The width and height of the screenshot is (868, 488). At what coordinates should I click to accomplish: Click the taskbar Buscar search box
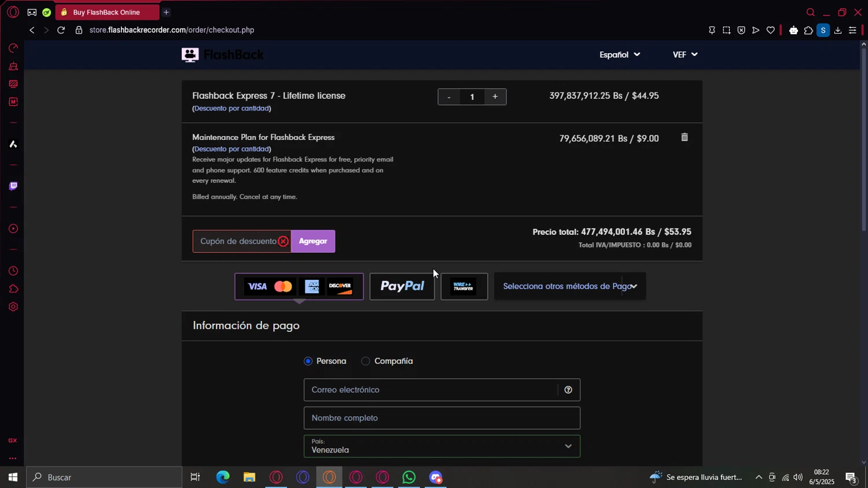(x=104, y=477)
